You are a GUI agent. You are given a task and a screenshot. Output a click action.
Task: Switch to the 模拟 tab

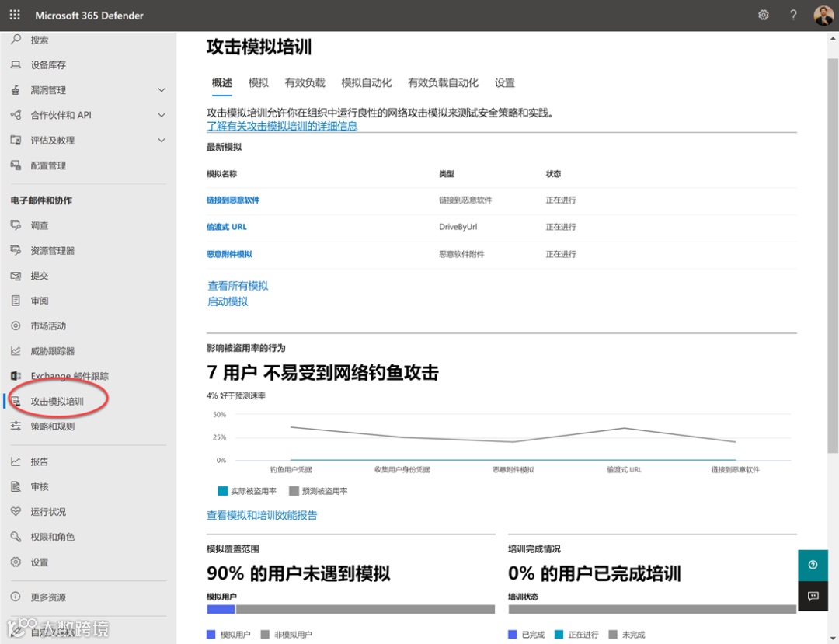pyautogui.click(x=259, y=83)
